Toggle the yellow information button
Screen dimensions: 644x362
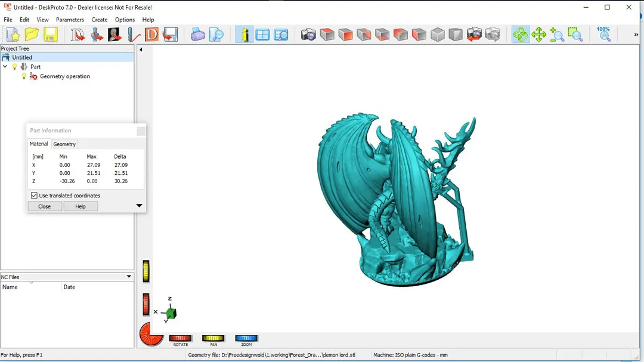[244, 35]
